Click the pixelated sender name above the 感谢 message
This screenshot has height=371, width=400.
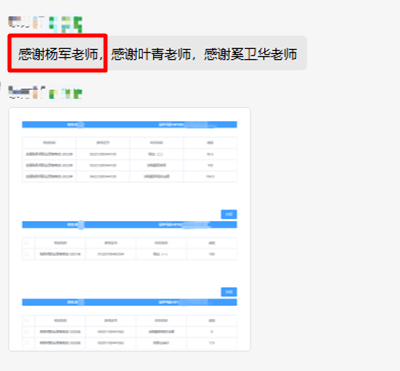(45, 24)
